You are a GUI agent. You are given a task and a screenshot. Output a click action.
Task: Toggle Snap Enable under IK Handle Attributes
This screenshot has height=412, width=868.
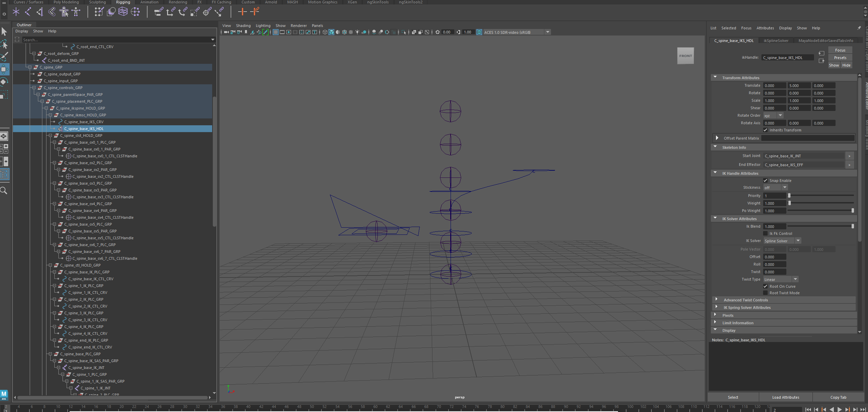[766, 180]
